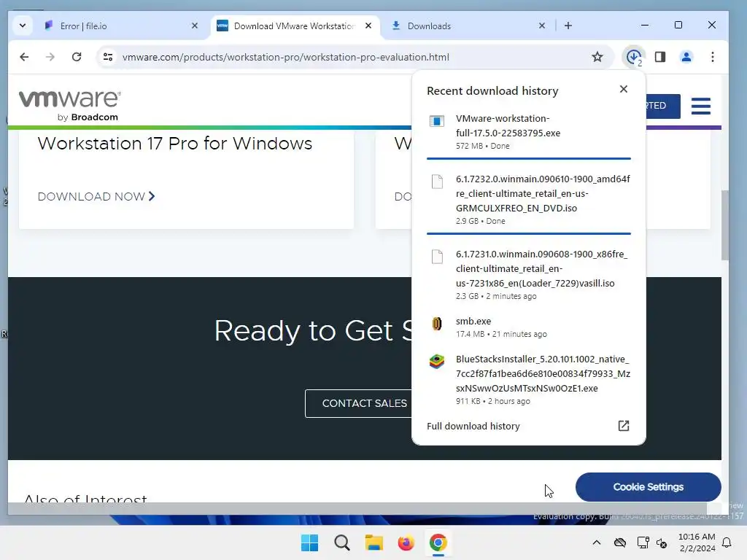
Task: Select the Download VMware Workstation tab
Action: tap(295, 26)
